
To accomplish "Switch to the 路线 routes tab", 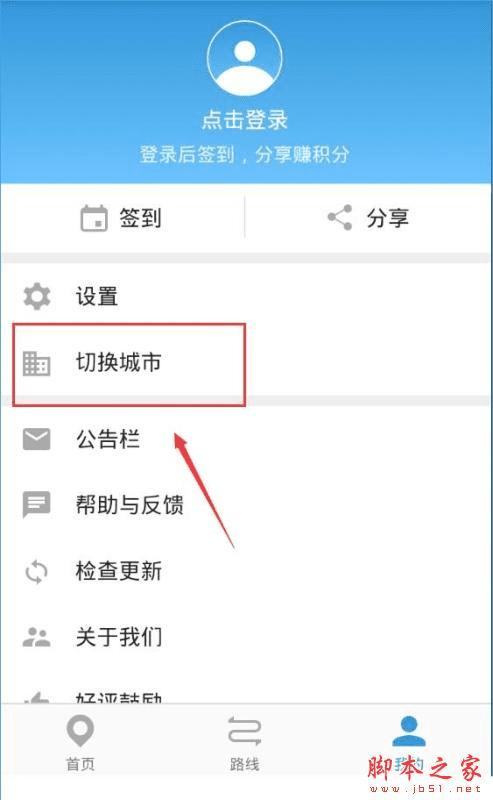I will [244, 743].
